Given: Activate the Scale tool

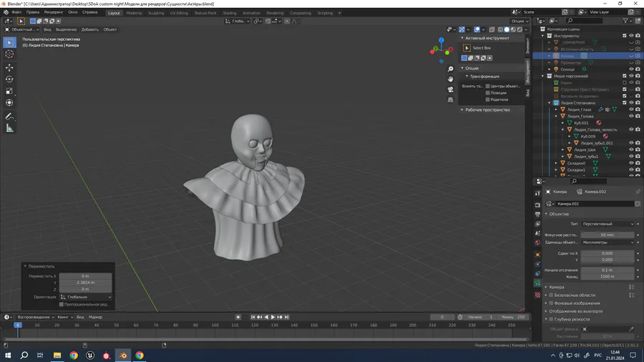Looking at the screenshot, I should point(9,91).
